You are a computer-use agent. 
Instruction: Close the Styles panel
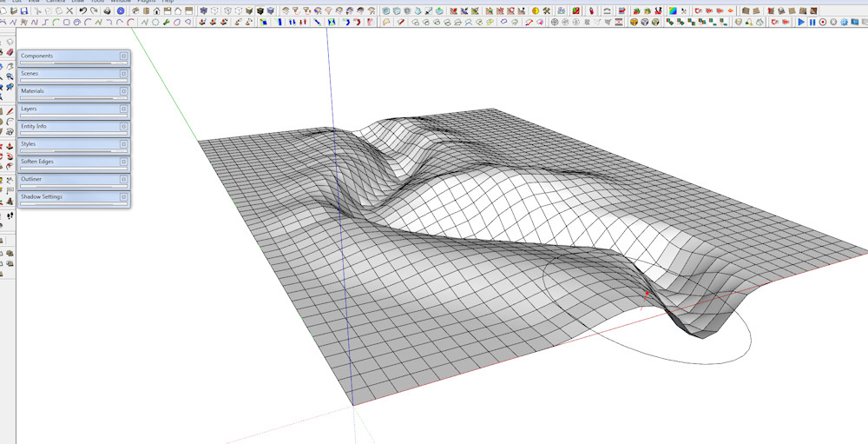(123, 143)
